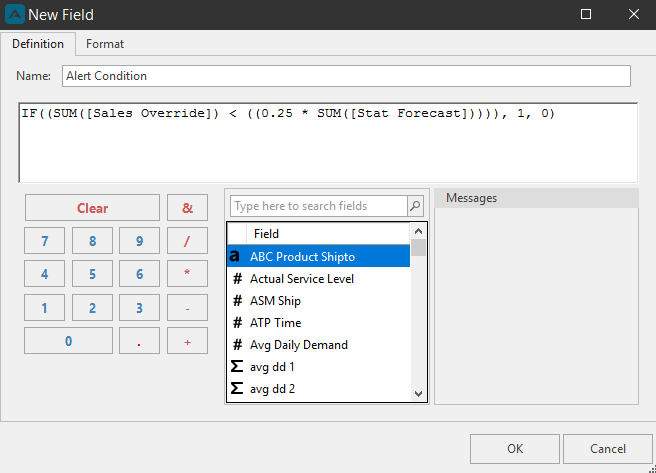
Task: Click the number 9 key
Action: tap(139, 241)
